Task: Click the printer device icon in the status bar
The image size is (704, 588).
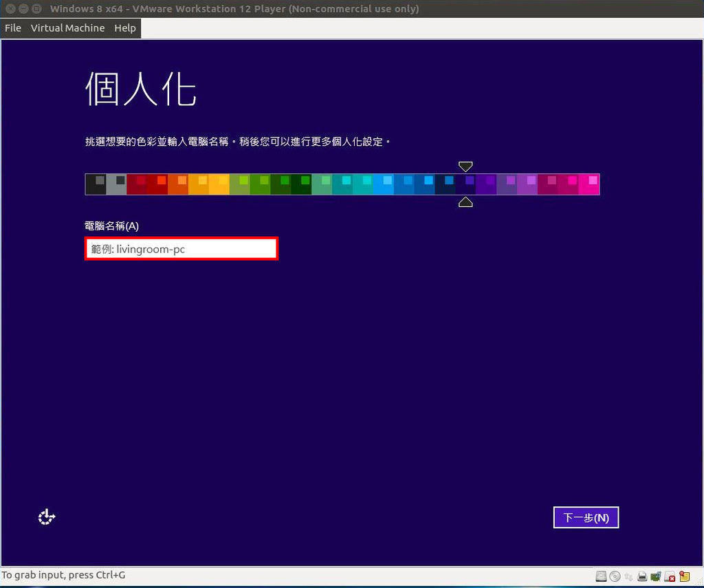Action: tap(643, 576)
